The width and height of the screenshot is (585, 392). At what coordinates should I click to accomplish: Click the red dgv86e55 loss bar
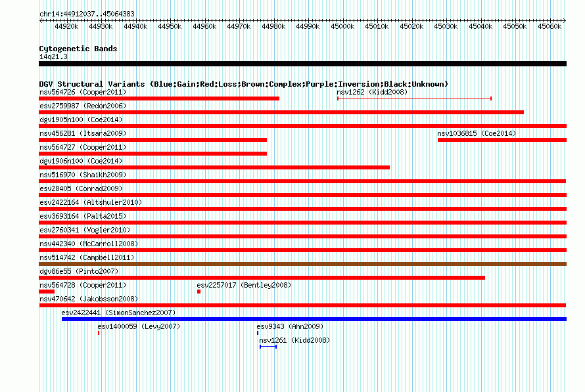coord(262,278)
